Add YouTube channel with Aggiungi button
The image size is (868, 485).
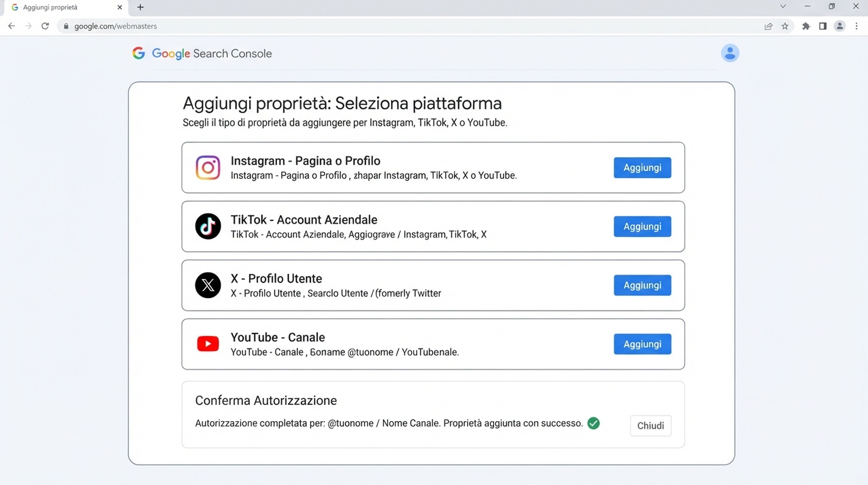[642, 344]
